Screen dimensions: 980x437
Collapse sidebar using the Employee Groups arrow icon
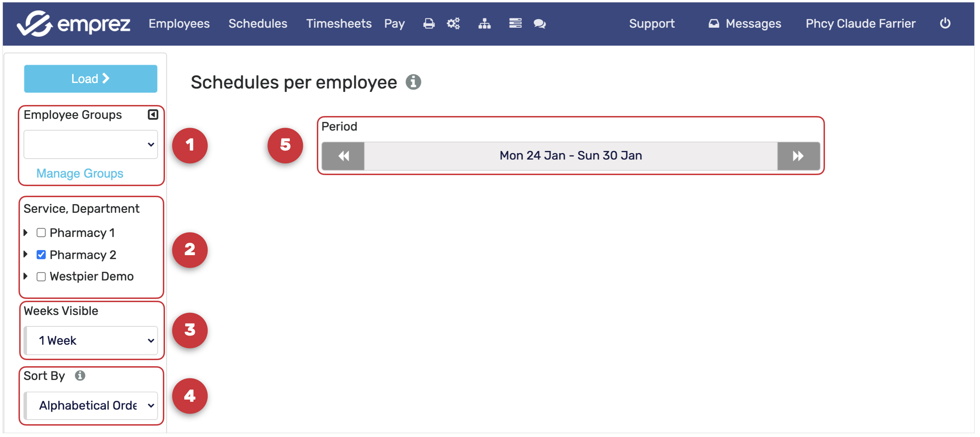[x=153, y=115]
